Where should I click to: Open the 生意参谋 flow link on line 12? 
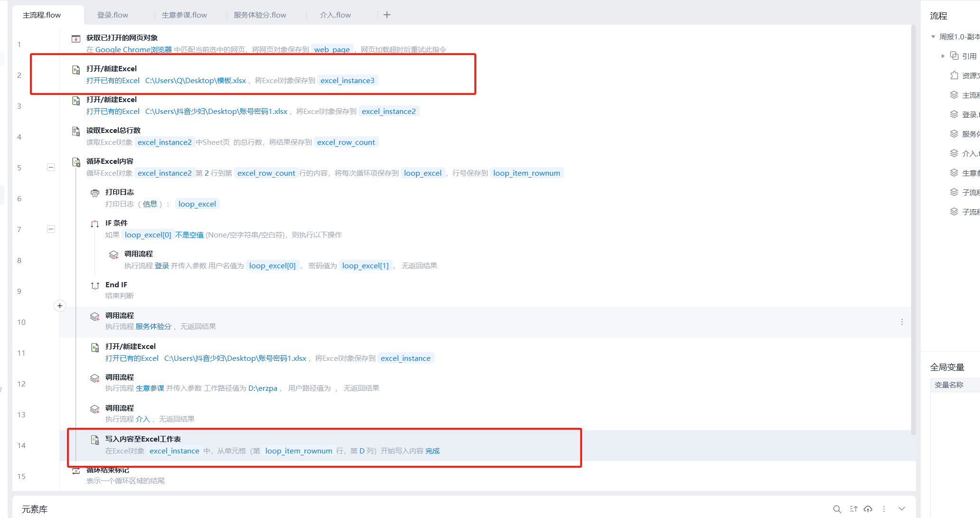click(x=150, y=388)
